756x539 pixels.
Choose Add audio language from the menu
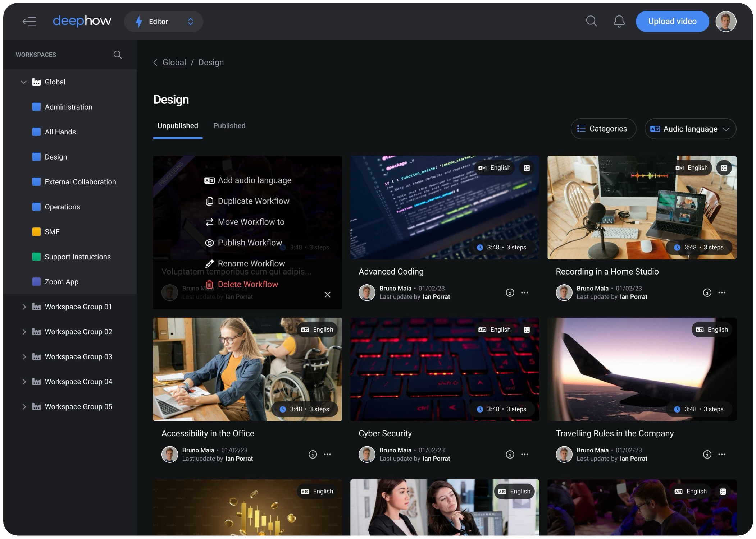pyautogui.click(x=248, y=180)
